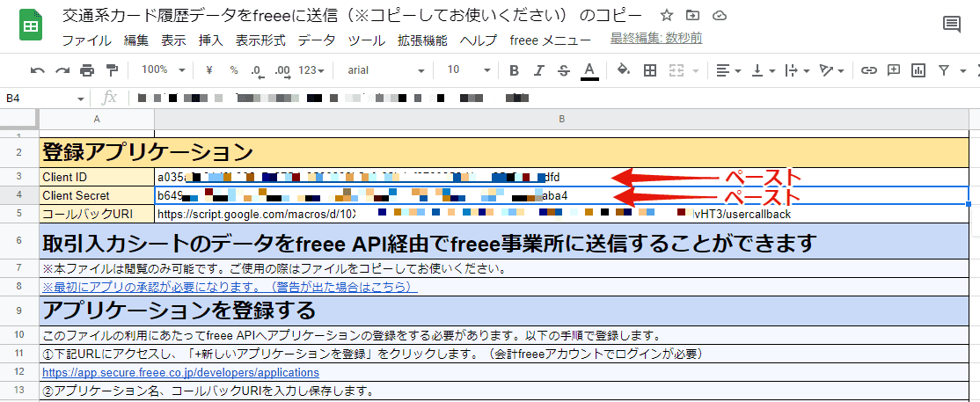Open the freee メニュー menu

pyautogui.click(x=550, y=40)
